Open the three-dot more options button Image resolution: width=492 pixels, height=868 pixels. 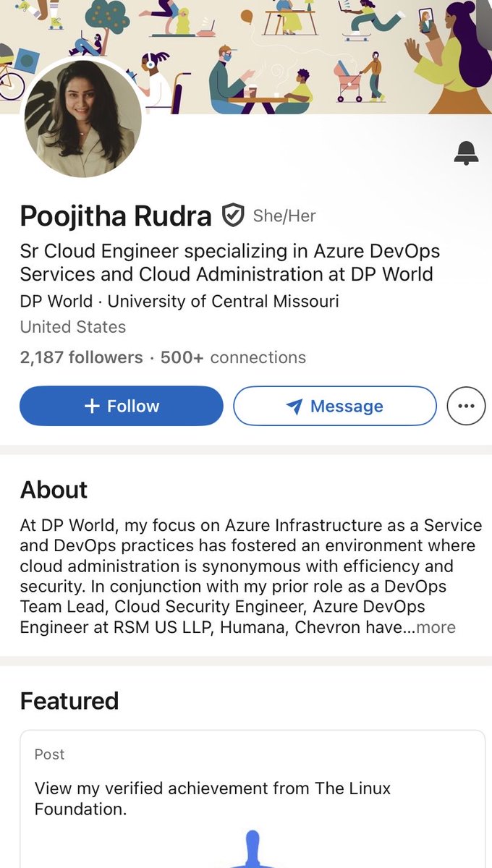coord(466,406)
